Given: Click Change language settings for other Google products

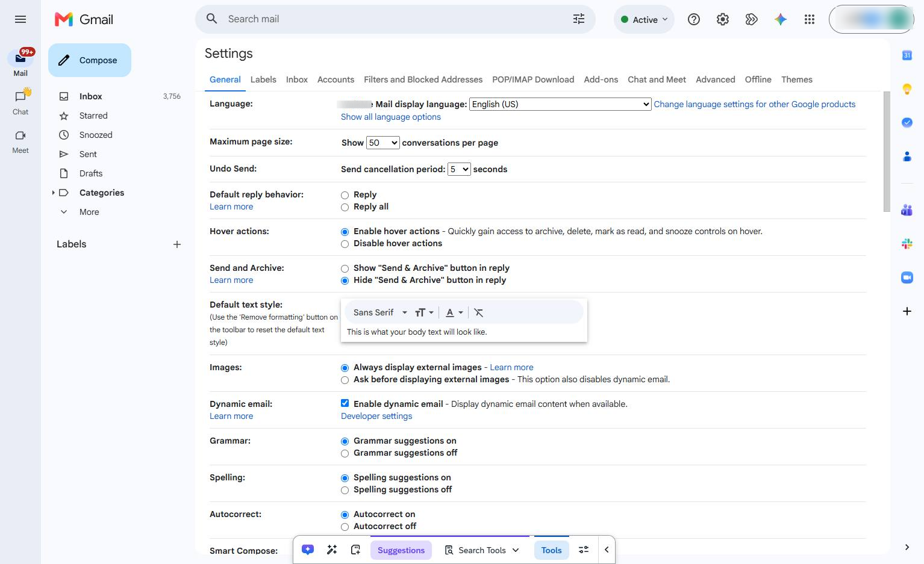Looking at the screenshot, I should click(x=755, y=104).
